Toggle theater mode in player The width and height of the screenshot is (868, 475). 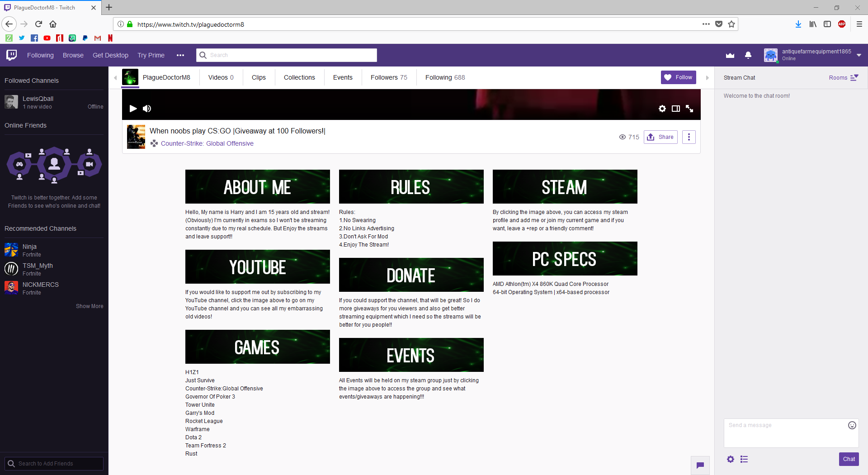click(x=676, y=109)
